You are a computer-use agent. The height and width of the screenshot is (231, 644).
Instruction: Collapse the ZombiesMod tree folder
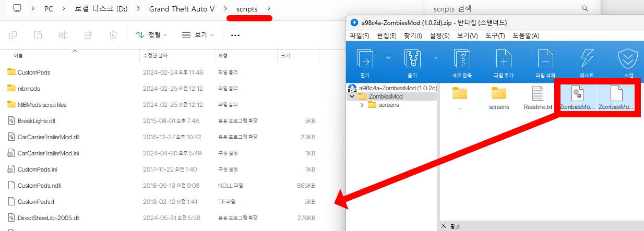coord(353,96)
